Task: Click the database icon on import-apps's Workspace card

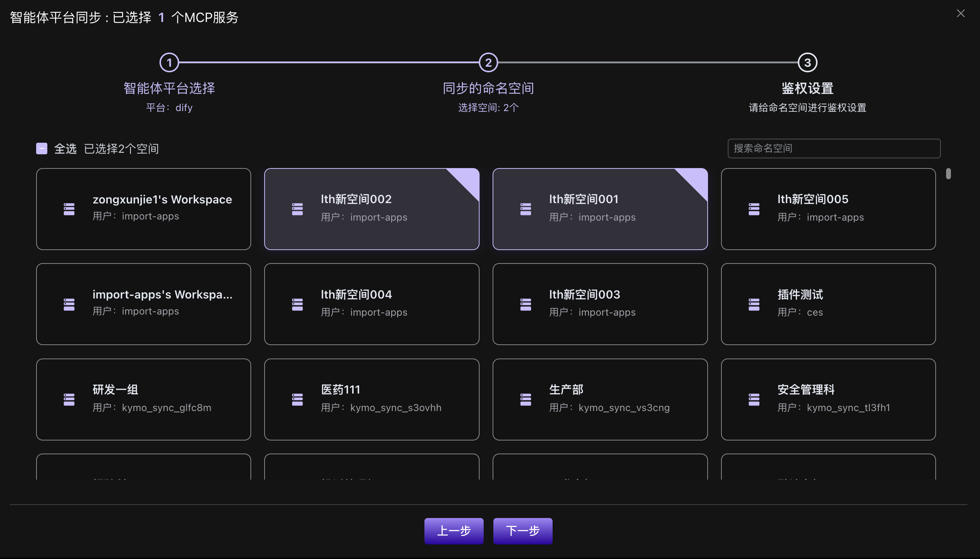Action: point(69,304)
